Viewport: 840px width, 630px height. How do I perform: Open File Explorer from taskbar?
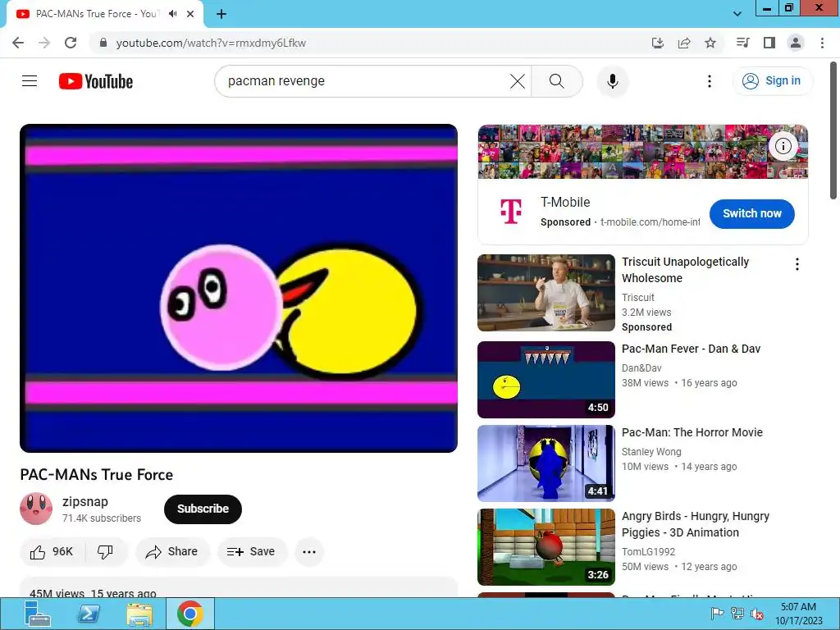[139, 614]
